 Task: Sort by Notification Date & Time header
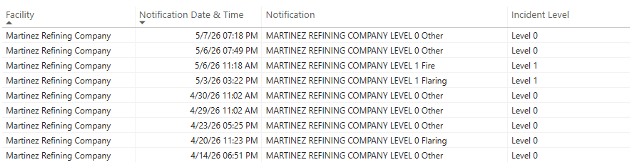click(x=191, y=15)
